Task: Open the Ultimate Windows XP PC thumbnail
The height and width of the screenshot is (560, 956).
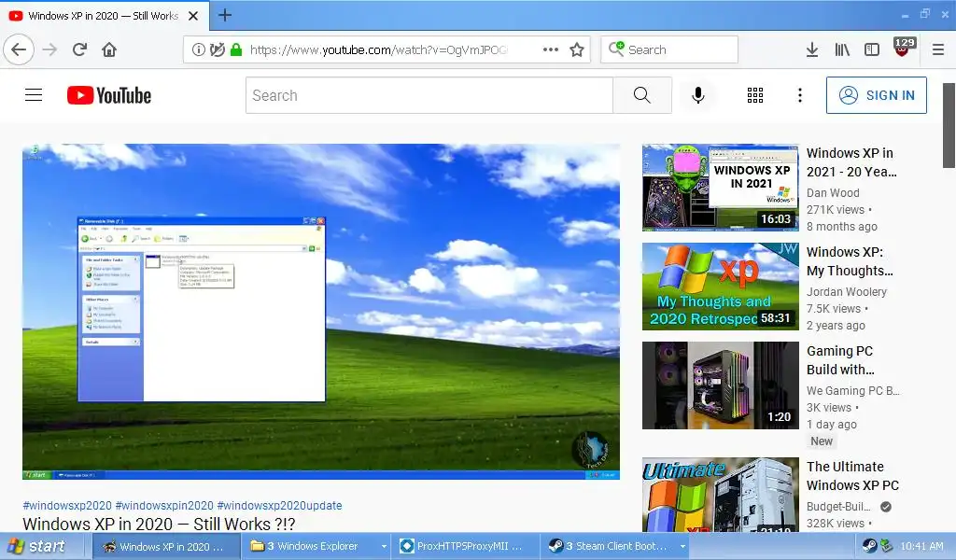Action: tap(720, 494)
